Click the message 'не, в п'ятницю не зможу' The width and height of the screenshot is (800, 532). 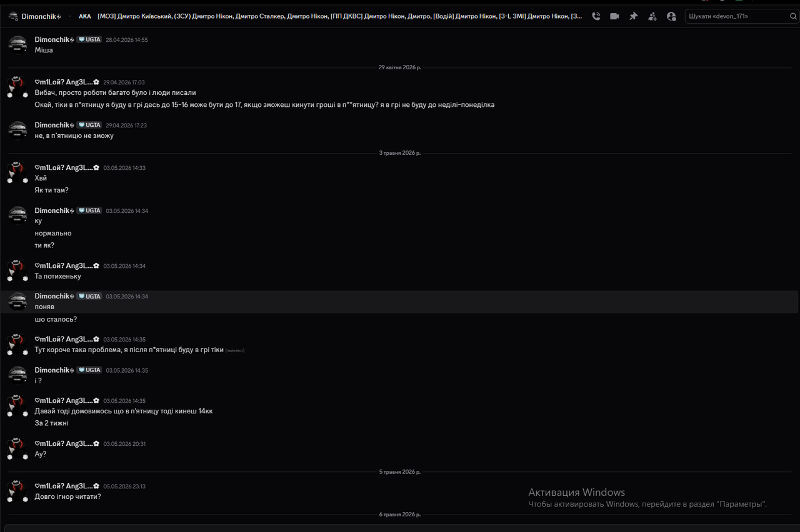tap(74, 135)
